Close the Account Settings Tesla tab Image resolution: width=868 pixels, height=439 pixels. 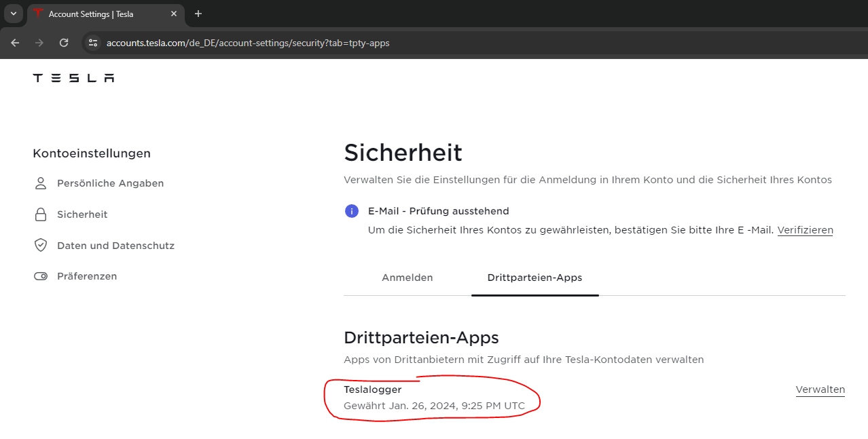pos(174,14)
